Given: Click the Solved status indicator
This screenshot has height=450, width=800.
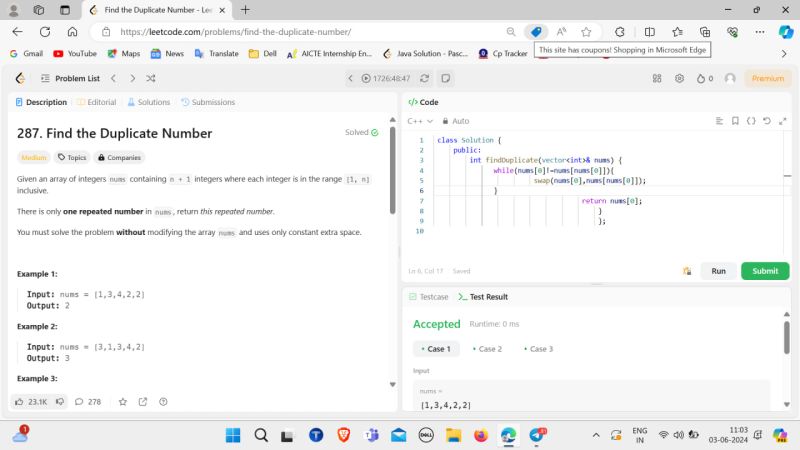Looking at the screenshot, I should [x=361, y=133].
